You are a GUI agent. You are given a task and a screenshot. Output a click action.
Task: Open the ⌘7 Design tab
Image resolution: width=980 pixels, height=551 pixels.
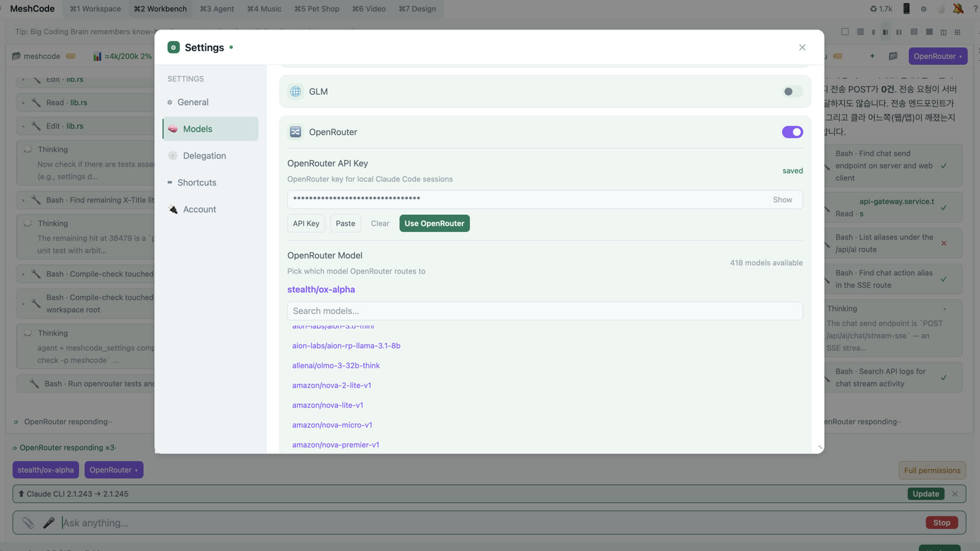(417, 9)
